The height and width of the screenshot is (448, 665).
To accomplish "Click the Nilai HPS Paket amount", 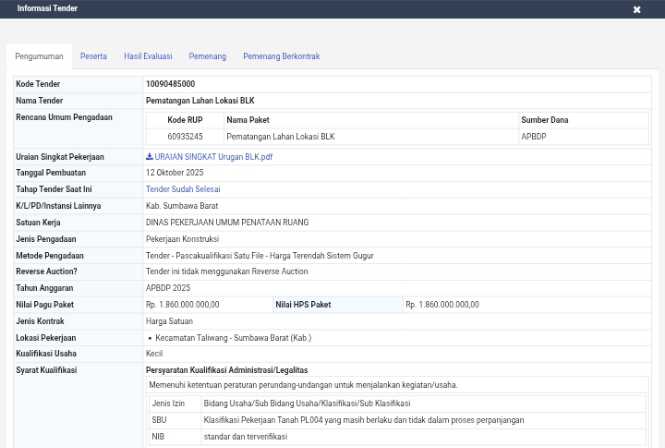I will tap(442, 305).
